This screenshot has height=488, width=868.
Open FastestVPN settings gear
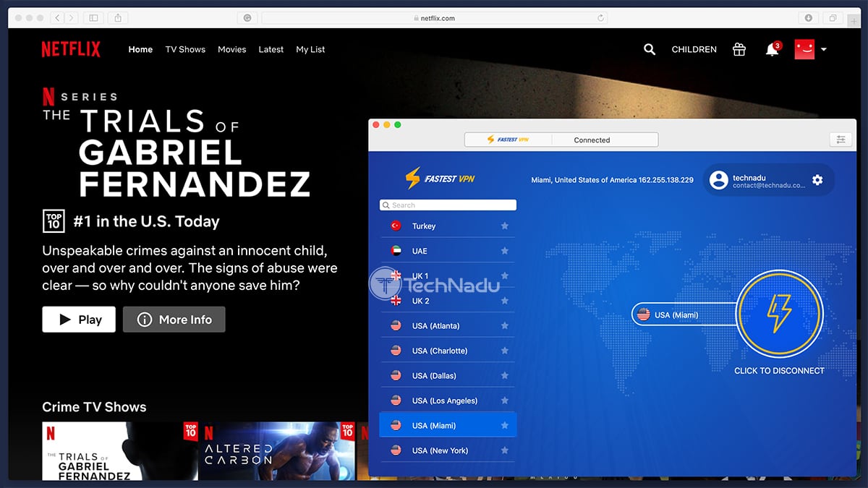coord(817,179)
